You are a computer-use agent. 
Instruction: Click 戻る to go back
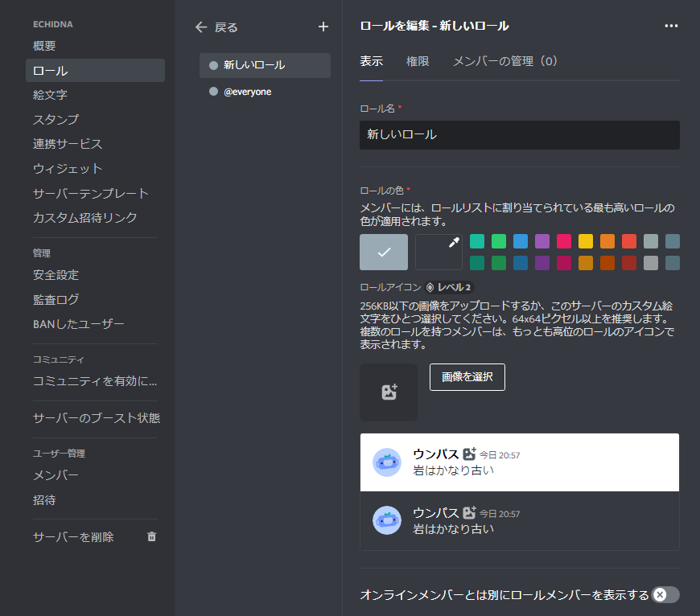226,27
